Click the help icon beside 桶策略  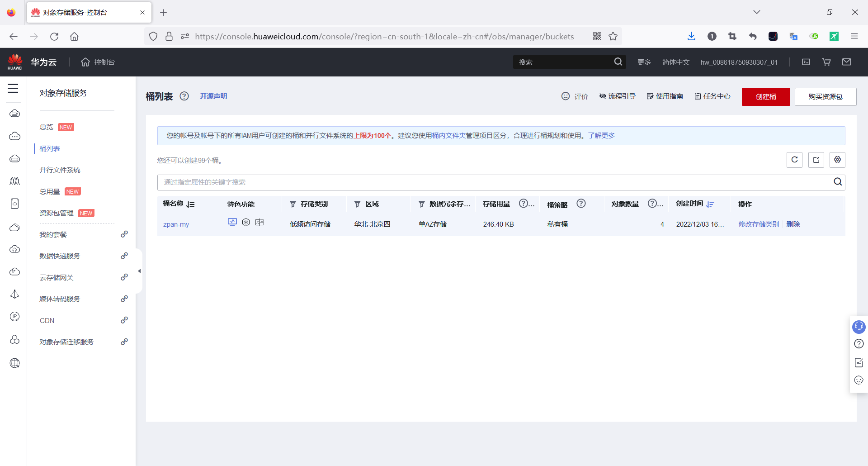point(581,204)
